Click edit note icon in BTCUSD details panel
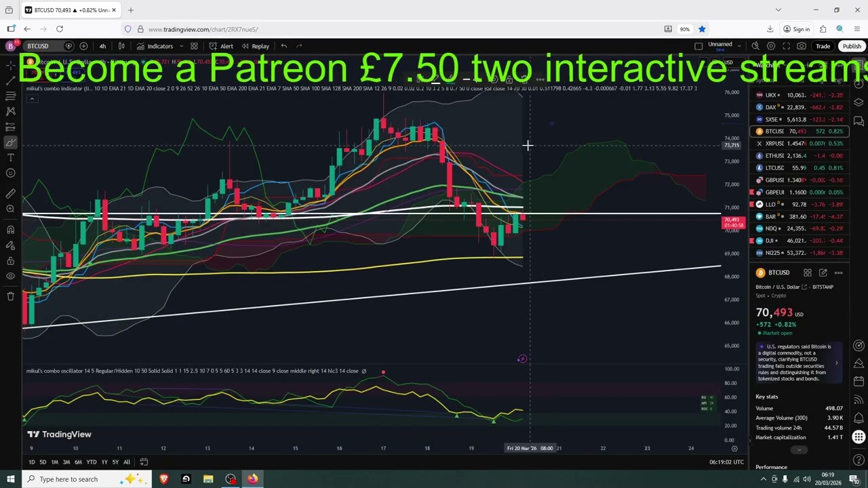The width and height of the screenshot is (868, 488). [x=823, y=272]
